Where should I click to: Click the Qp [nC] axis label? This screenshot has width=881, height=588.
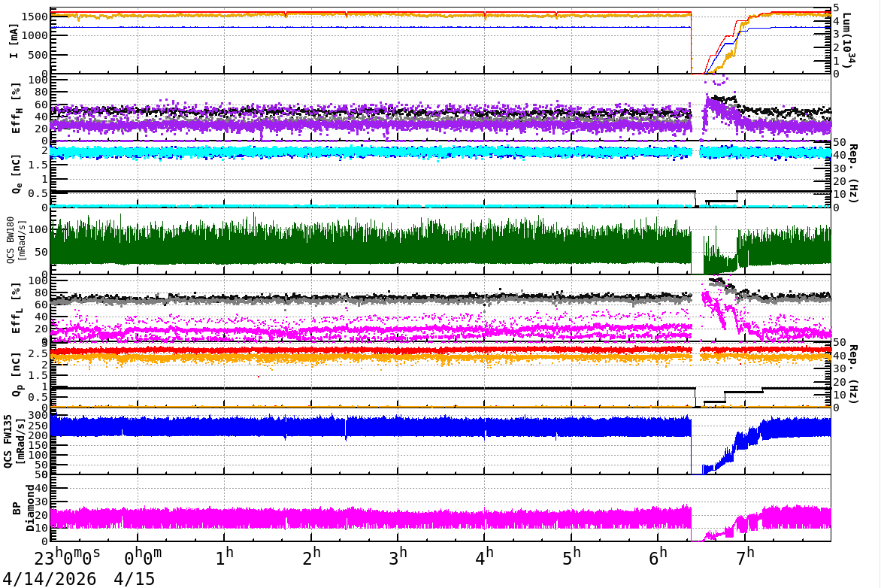click(x=16, y=374)
